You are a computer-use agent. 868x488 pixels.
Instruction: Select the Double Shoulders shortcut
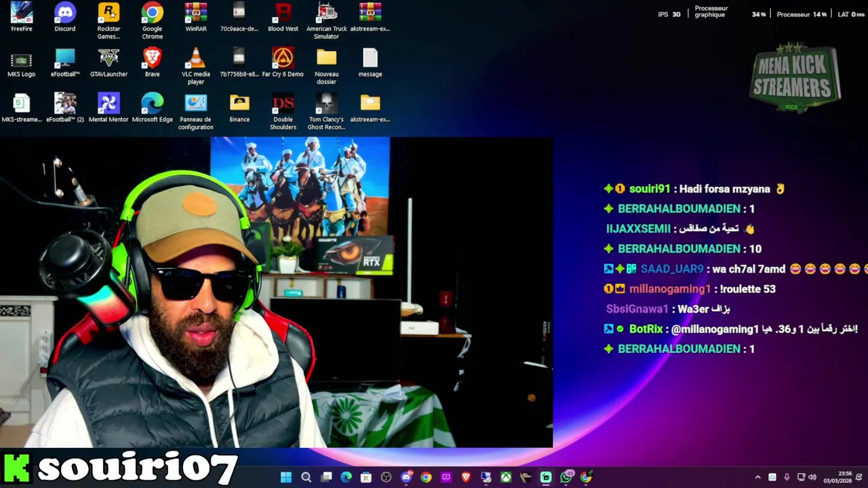click(283, 111)
